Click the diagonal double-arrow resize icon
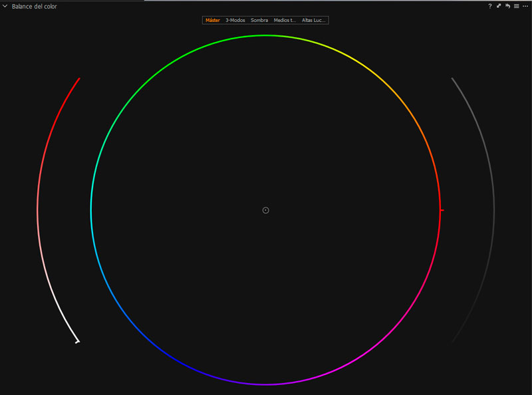532x395 pixels. [499, 6]
